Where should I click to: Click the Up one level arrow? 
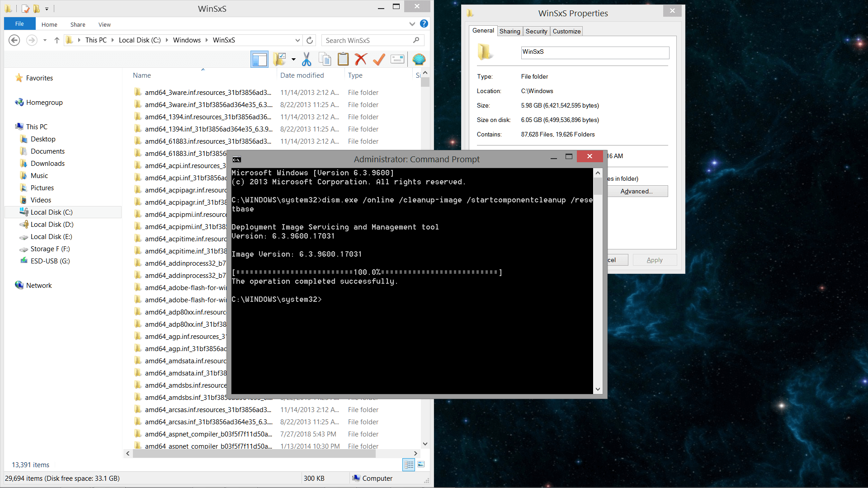(x=57, y=40)
